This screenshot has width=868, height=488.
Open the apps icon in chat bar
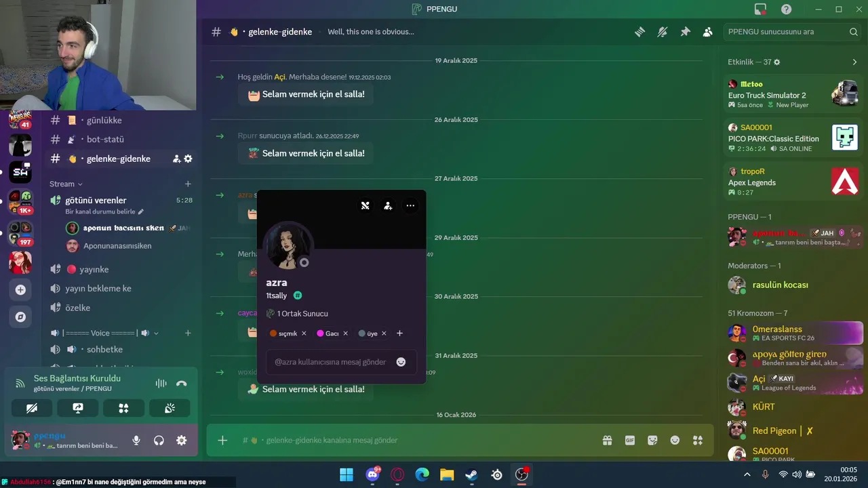[697, 441]
